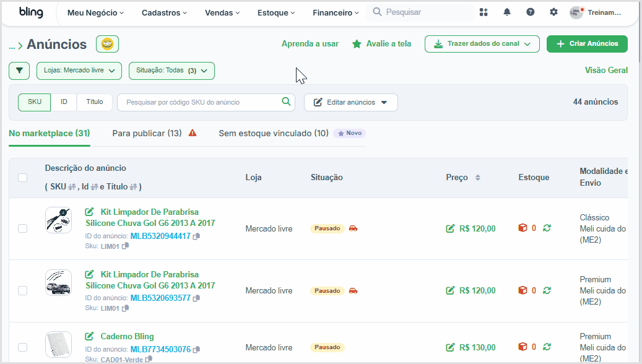This screenshot has width=642, height=364.
Task: Edit the R$ 130,00 price
Action: (450, 347)
